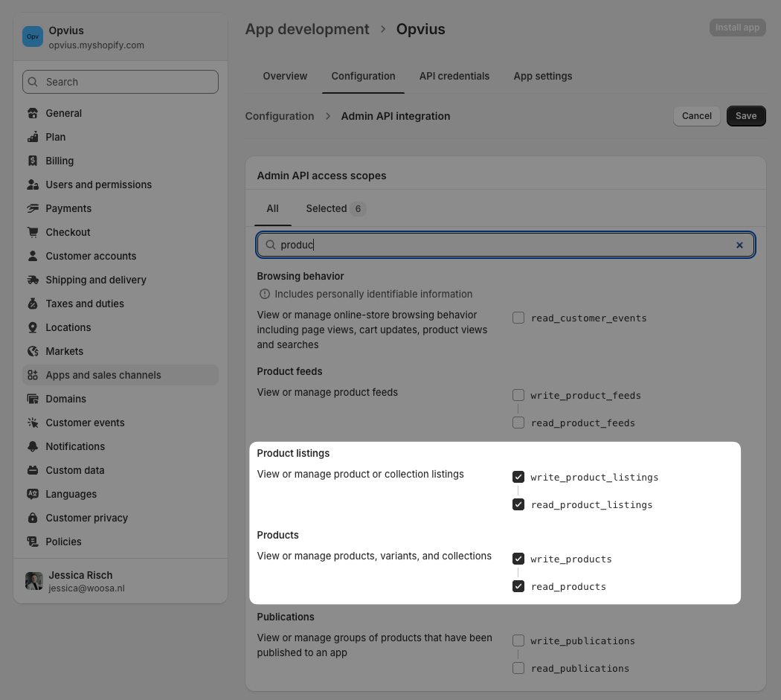
Task: Click the Cancel button
Action: pyautogui.click(x=696, y=116)
